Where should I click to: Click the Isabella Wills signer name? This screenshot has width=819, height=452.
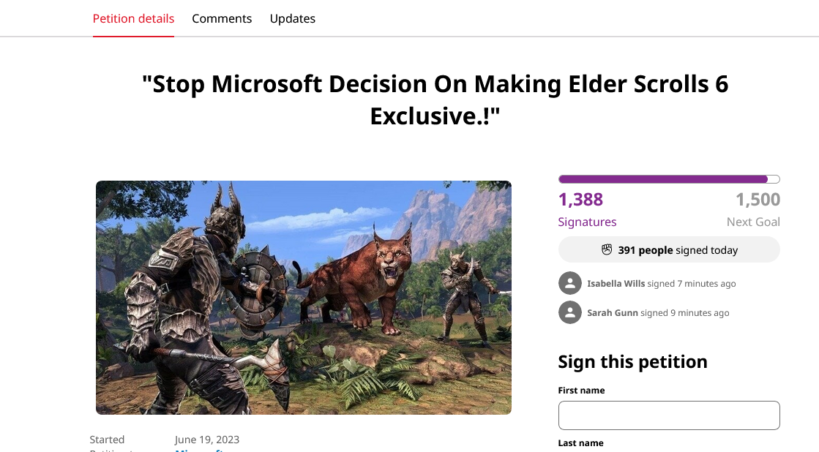coord(617,284)
